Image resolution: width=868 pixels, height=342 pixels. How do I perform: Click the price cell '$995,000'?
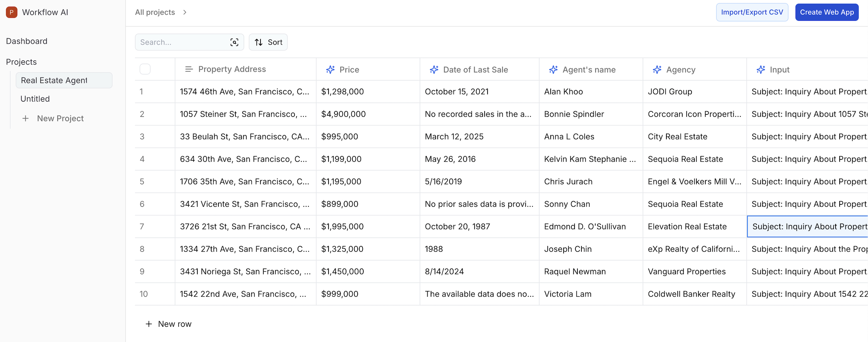pos(368,137)
